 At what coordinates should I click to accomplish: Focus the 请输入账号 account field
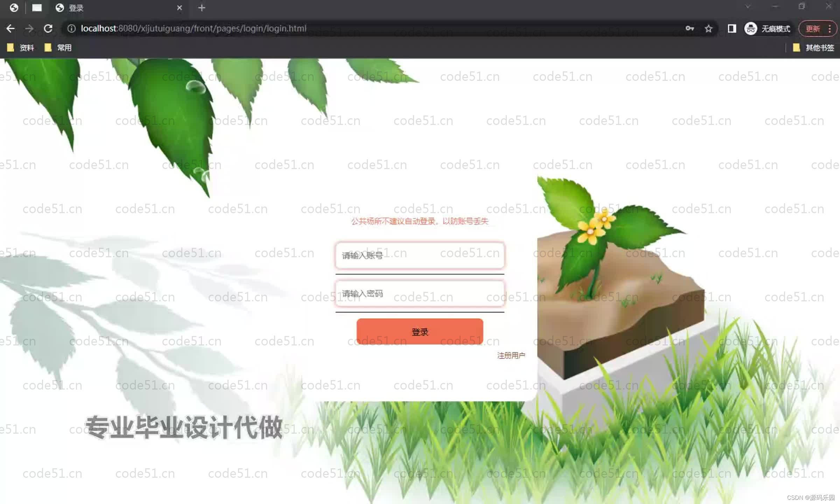420,255
